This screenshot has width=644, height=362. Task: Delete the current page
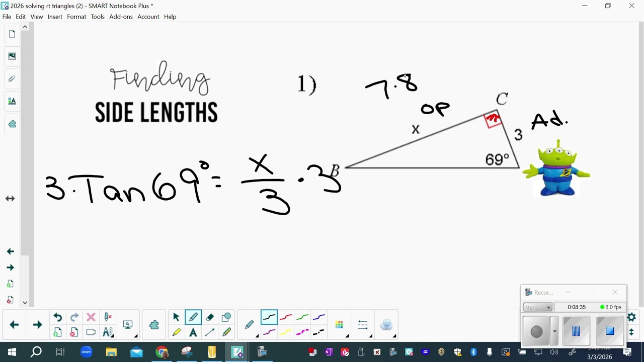click(74, 332)
